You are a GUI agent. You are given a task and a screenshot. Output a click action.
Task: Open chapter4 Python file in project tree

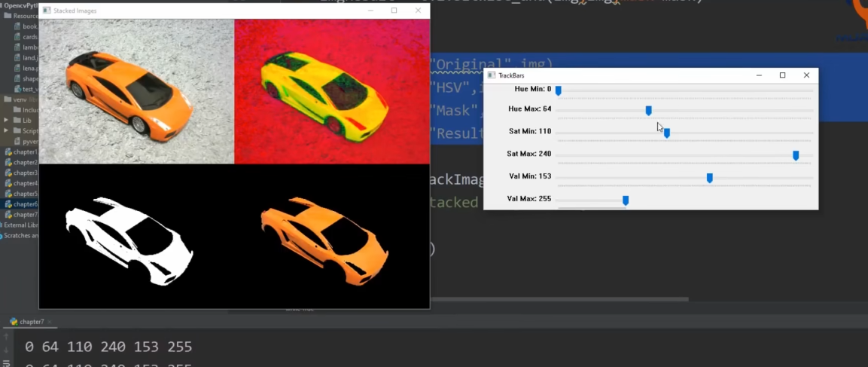tap(22, 184)
